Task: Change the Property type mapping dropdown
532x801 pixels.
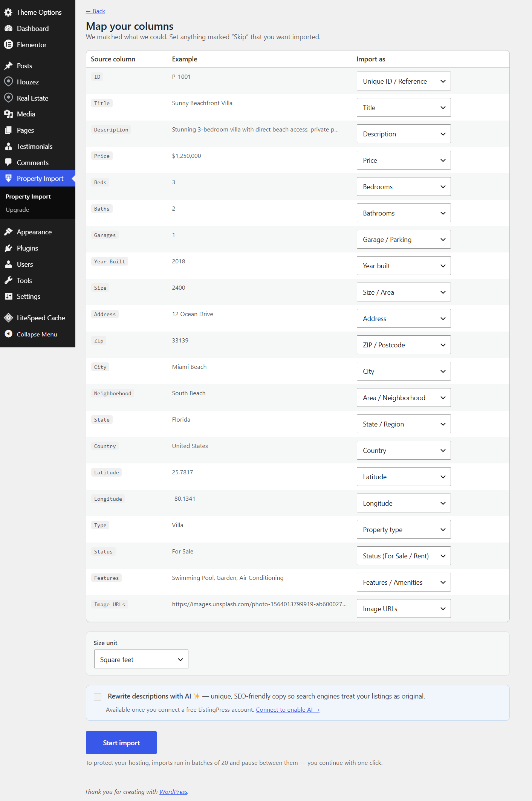Action: point(404,529)
